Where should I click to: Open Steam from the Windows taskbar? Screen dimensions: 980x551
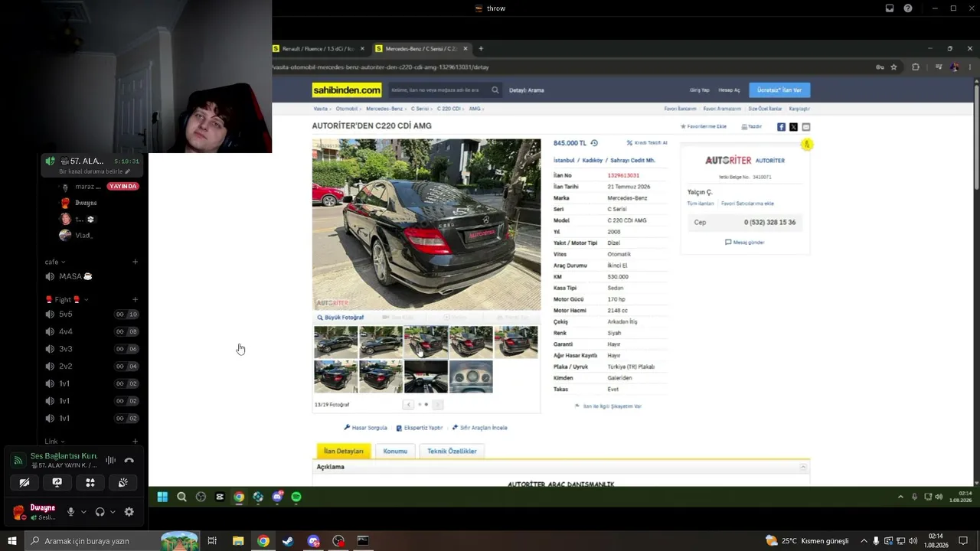pos(288,541)
